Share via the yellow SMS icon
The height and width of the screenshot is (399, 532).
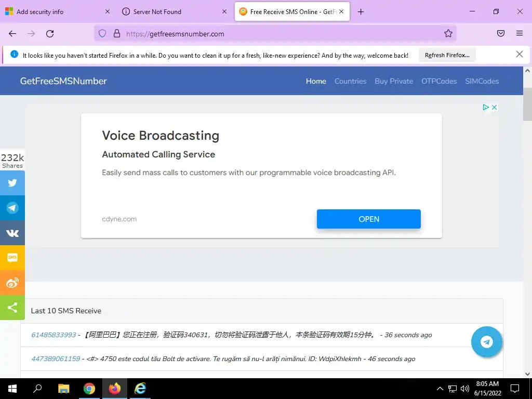click(12, 258)
